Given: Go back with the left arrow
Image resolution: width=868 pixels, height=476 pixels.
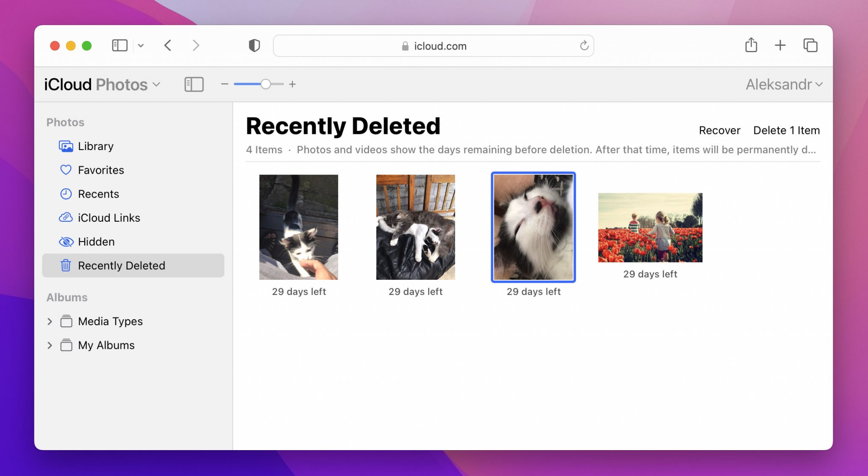Looking at the screenshot, I should (168, 45).
